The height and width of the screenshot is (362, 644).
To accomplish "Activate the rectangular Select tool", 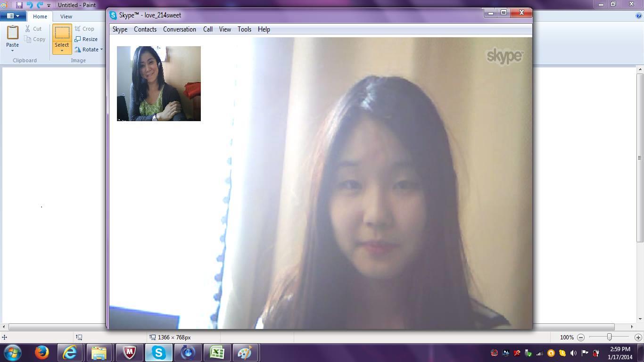I will click(62, 33).
